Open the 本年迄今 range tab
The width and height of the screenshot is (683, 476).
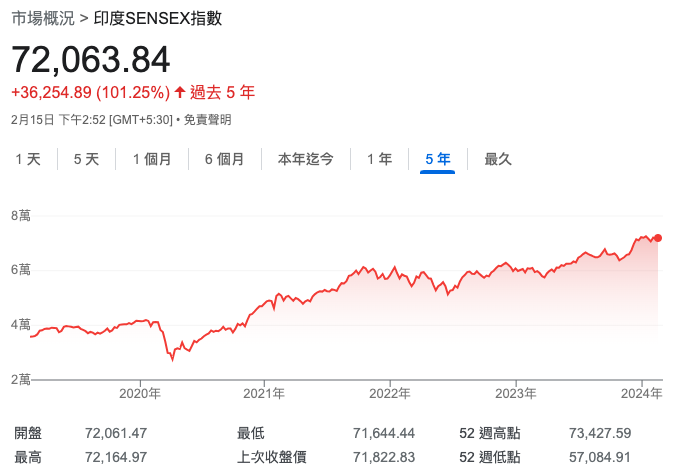306,159
